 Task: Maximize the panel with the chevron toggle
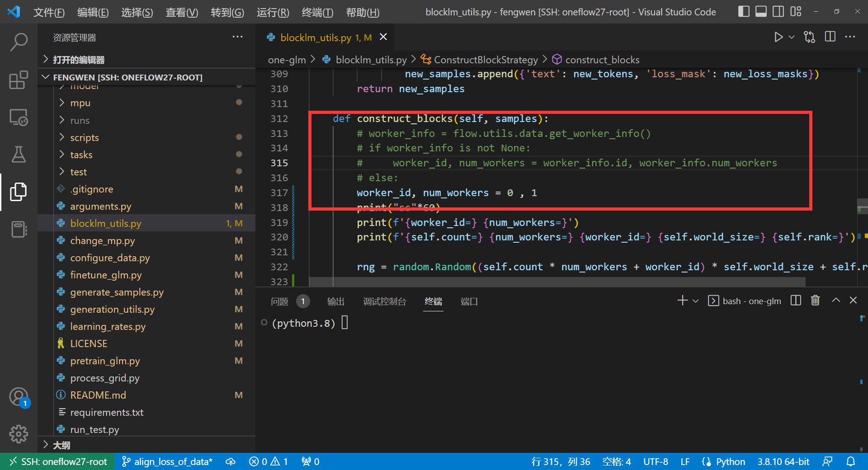[835, 300]
